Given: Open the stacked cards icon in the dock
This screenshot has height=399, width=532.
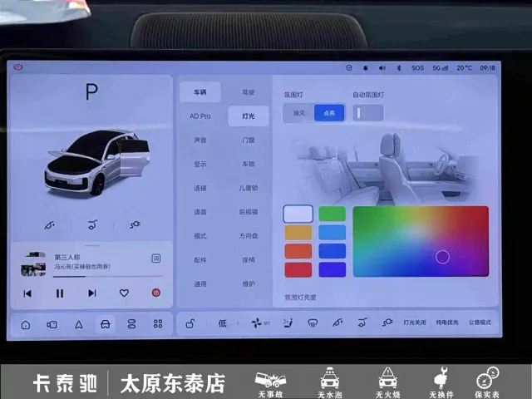Looking at the screenshot, I should point(131,324).
